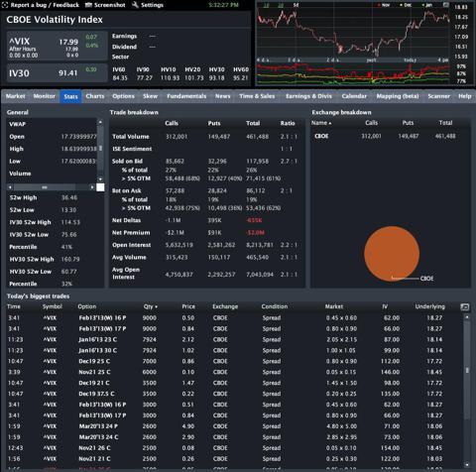Select the Jan16'13 23 C trade row
Screen dimensions: 476x472
[x=235, y=339]
